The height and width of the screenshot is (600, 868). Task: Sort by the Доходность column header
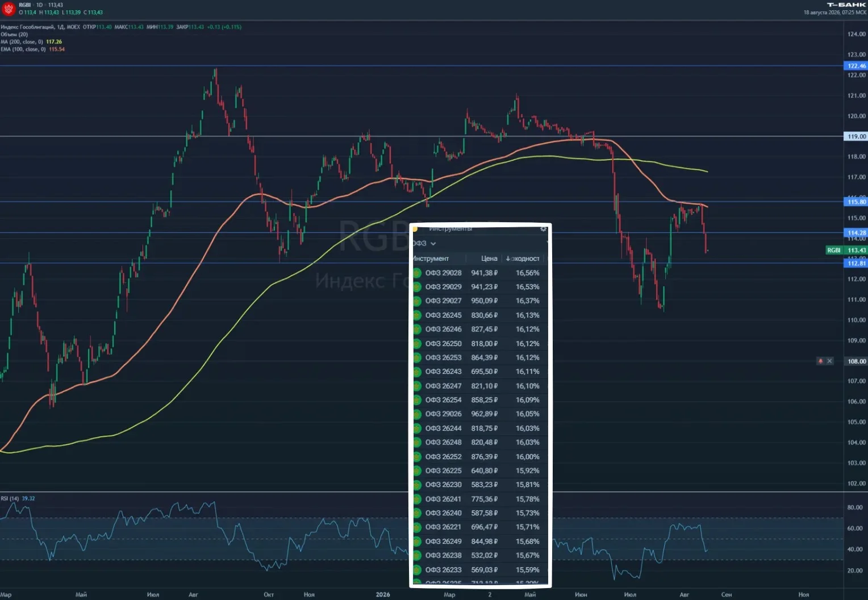(523, 259)
